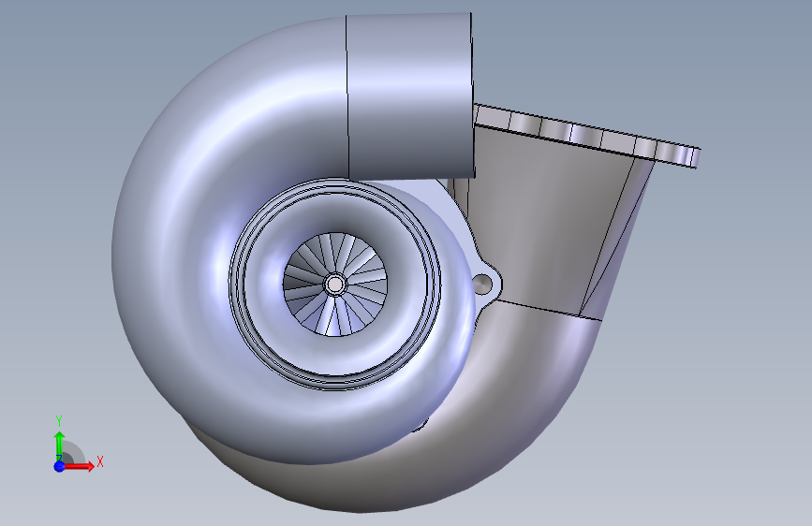
Task: Select the cylindrical compressor outlet pipe
Action: (410, 96)
